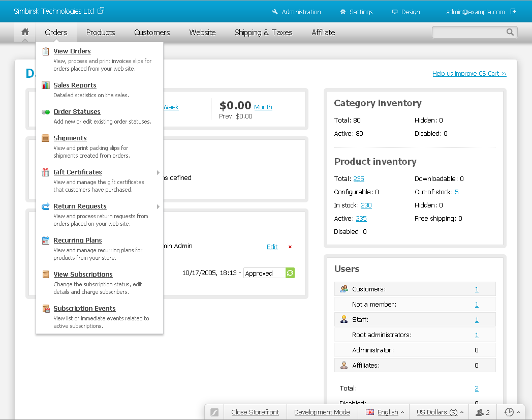
Task: Click the Return Requests arrow icon
Action: [45, 206]
